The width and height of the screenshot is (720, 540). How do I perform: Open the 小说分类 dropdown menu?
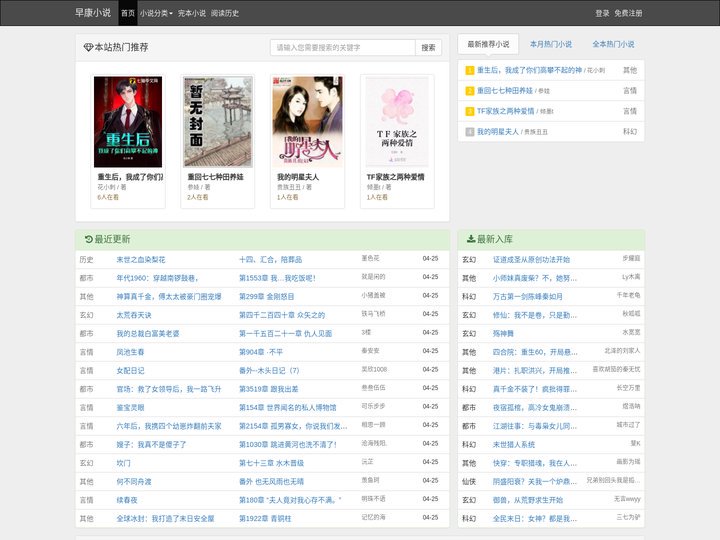156,13
